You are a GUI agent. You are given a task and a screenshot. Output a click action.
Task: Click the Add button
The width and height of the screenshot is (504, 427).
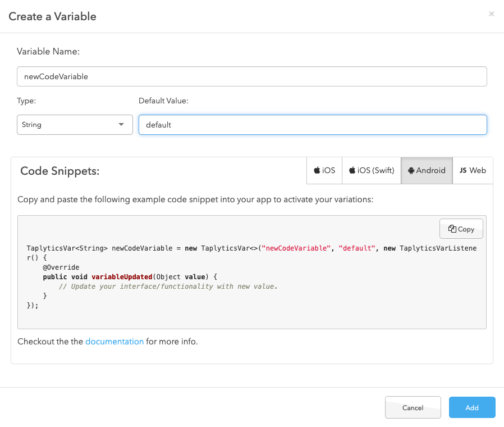point(472,408)
